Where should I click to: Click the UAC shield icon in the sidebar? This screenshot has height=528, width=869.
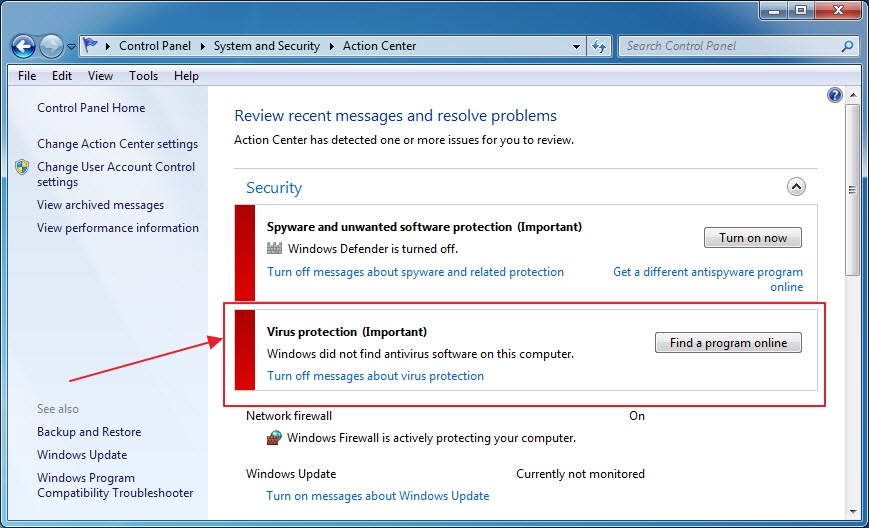coord(22,167)
